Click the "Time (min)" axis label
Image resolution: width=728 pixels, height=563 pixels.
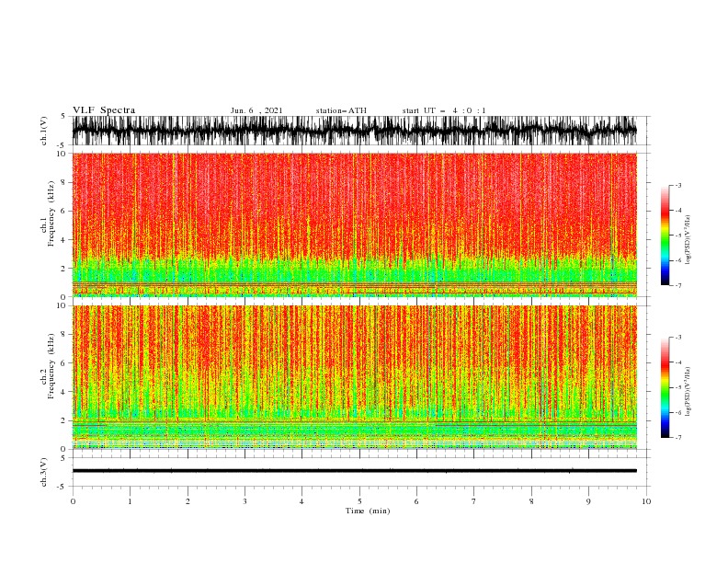pyautogui.click(x=368, y=511)
